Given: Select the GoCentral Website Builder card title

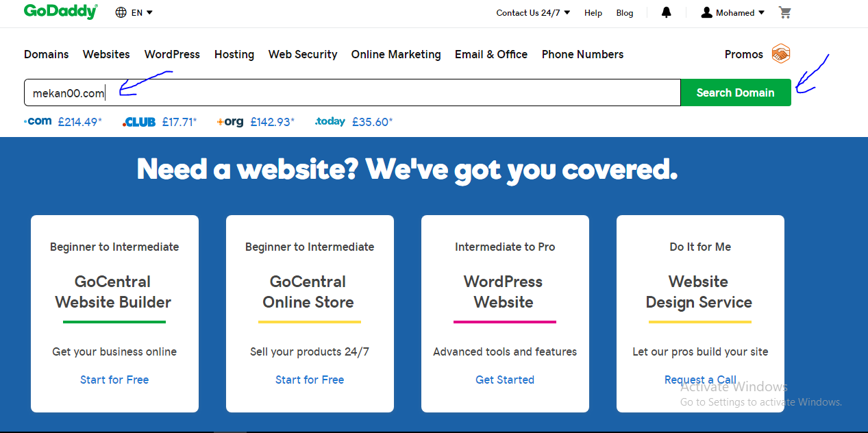Looking at the screenshot, I should [113, 292].
